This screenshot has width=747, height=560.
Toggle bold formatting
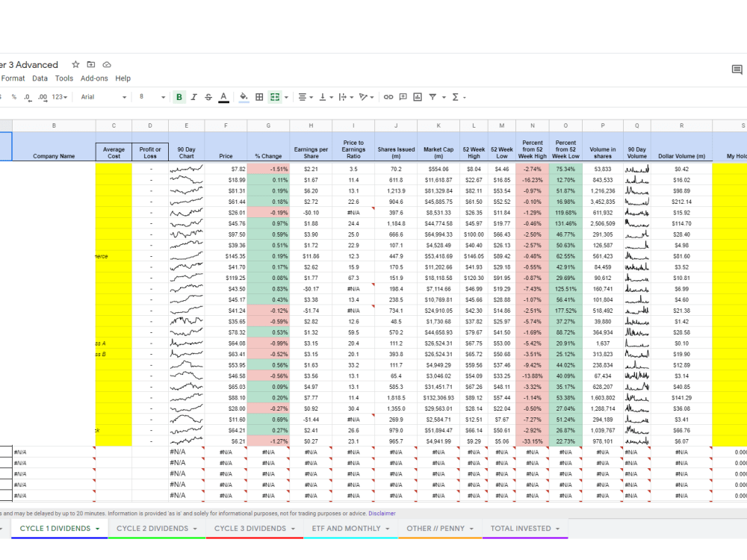click(179, 97)
